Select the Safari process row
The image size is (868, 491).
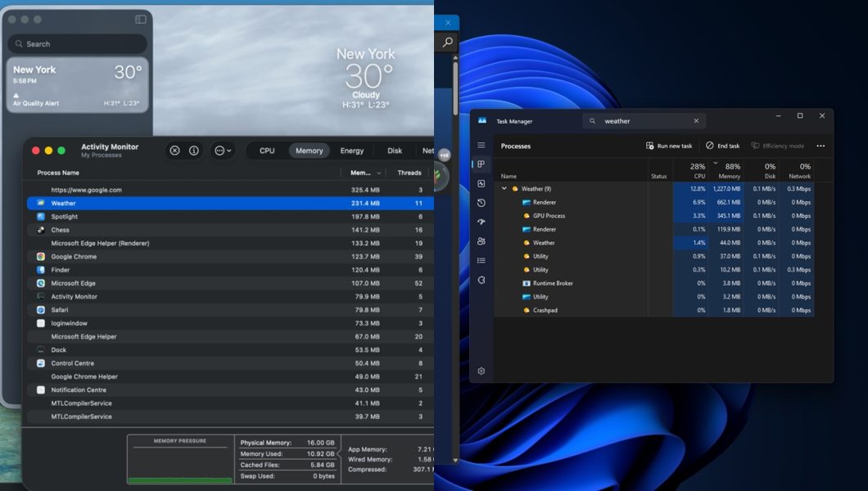click(x=230, y=309)
